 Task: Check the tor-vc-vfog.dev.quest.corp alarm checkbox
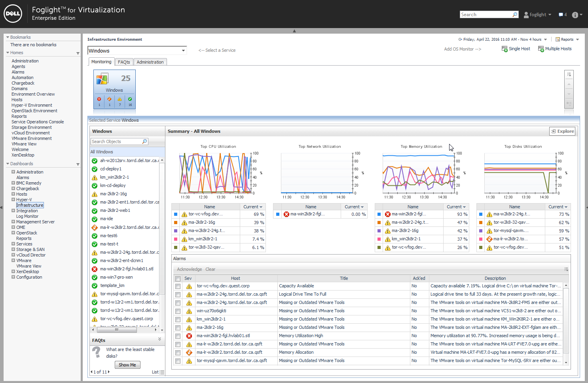pyautogui.click(x=178, y=286)
